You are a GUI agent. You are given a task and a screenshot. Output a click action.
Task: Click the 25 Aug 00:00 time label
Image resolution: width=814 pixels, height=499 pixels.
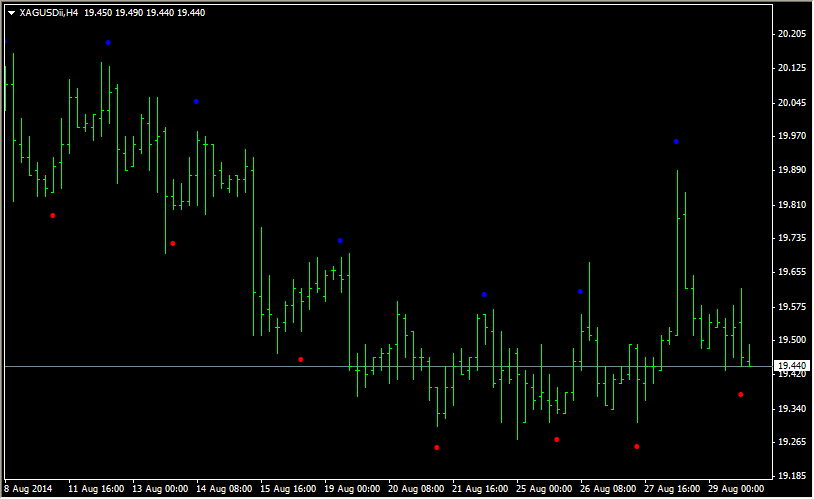pos(544,489)
